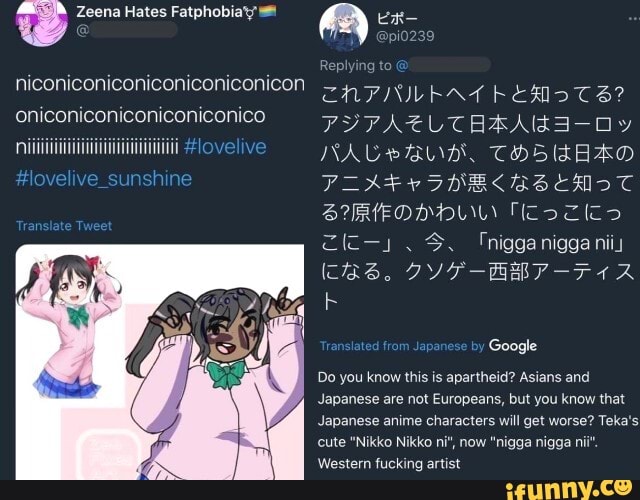The image size is (640, 500).
Task: Open the ピボー user's profile avatar
Action: point(343,28)
